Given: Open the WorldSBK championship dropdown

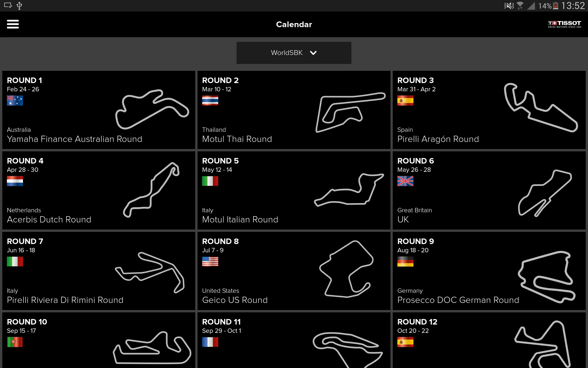Looking at the screenshot, I should tap(294, 53).
